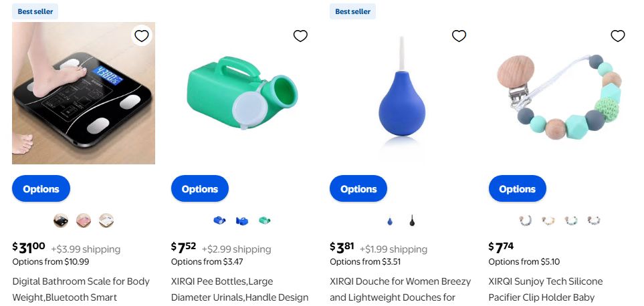
Task: Select last pacifier clip color variant
Action: click(x=593, y=220)
